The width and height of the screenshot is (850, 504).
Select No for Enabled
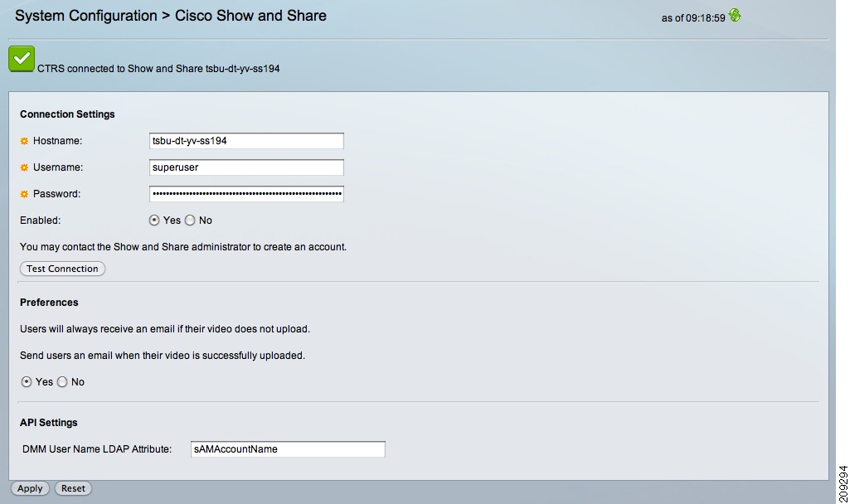click(x=190, y=220)
